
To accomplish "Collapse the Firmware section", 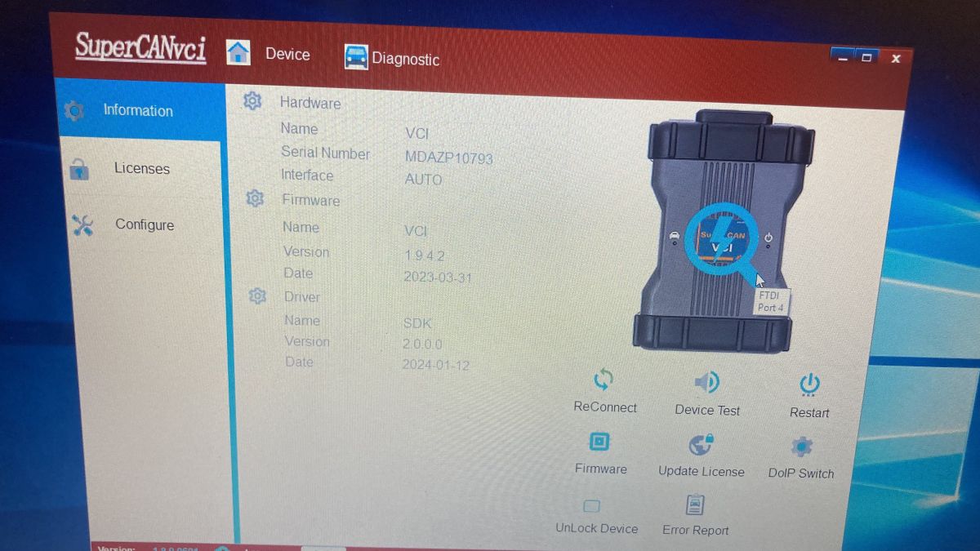I will 255,198.
